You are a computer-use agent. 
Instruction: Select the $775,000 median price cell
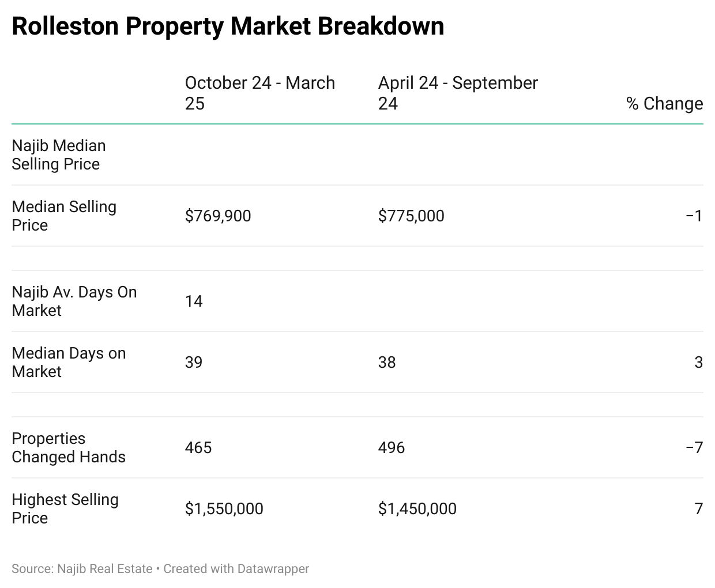(411, 216)
